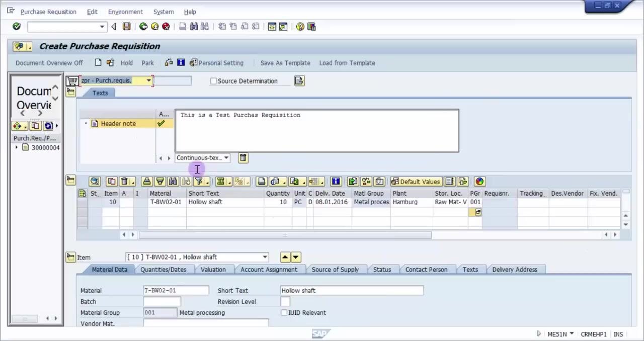Click the Customize Local Layout icon
Viewport: 644px width, 341px height.
tap(311, 27)
